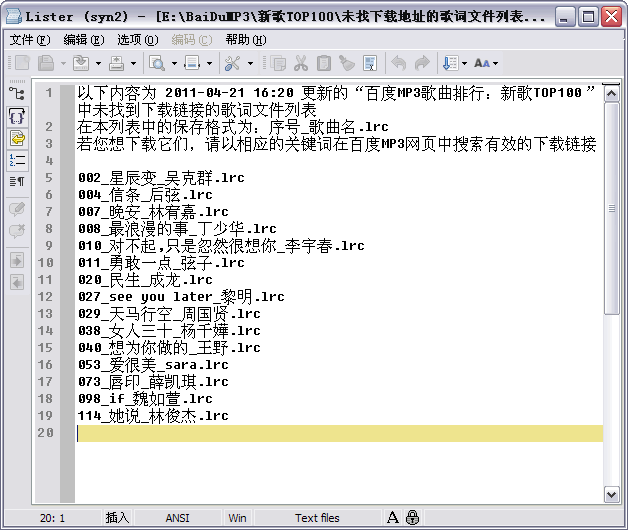Expand the Tools wrench dropdown arrow
The image size is (628, 530).
click(x=251, y=63)
